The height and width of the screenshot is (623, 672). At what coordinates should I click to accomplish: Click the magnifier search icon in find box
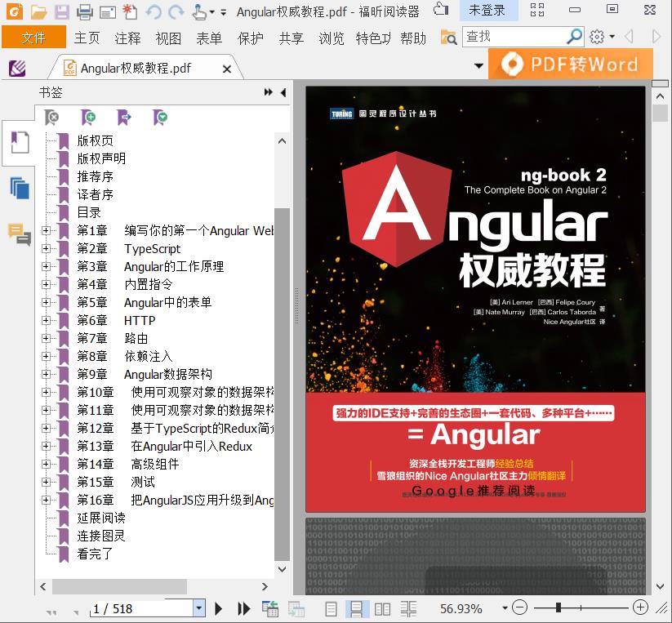[574, 37]
